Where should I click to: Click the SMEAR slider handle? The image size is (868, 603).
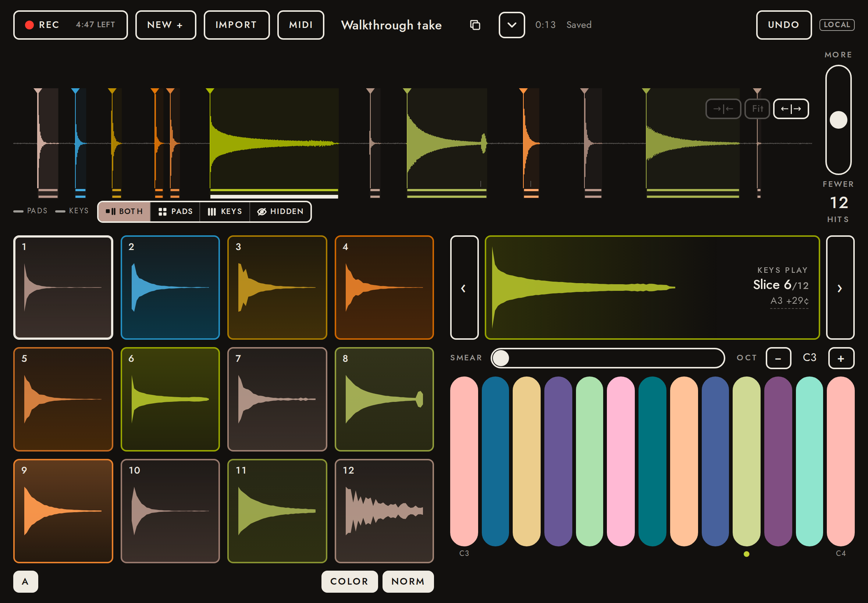click(x=501, y=358)
